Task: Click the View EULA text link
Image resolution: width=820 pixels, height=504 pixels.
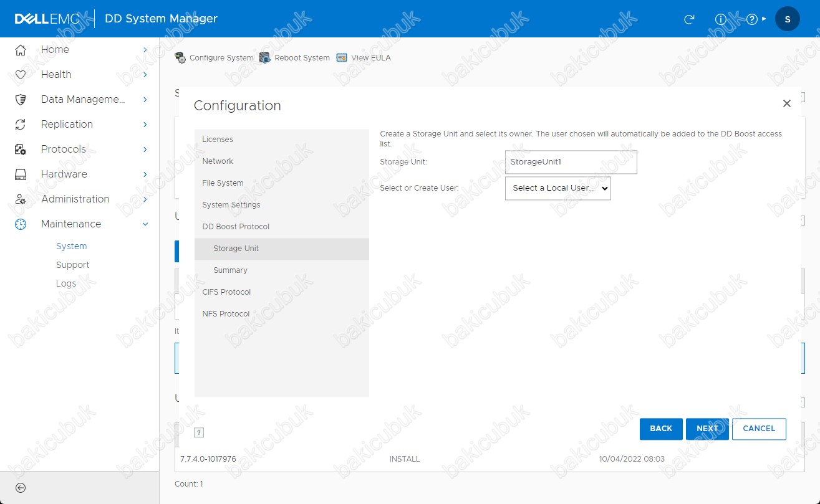Action: (x=371, y=58)
